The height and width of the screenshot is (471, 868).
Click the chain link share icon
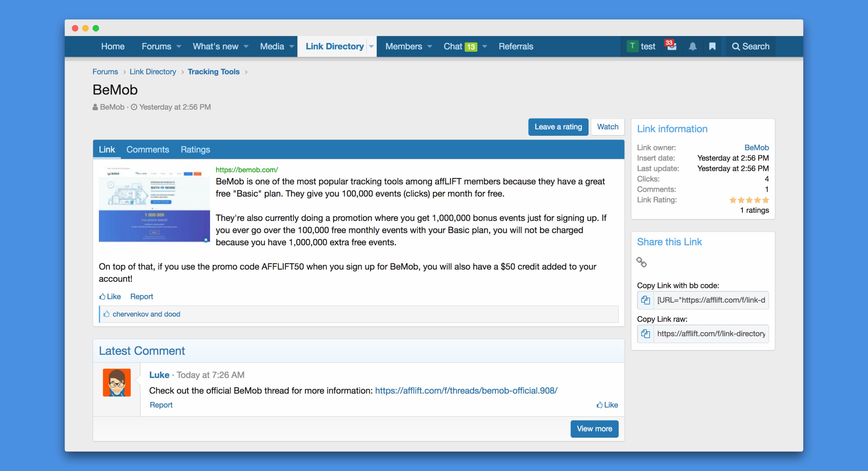pos(641,262)
